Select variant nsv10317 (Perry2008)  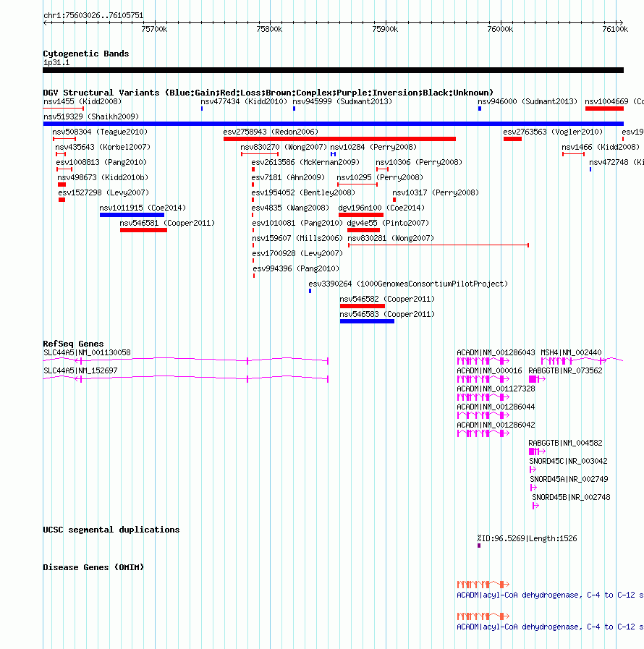[x=436, y=193]
